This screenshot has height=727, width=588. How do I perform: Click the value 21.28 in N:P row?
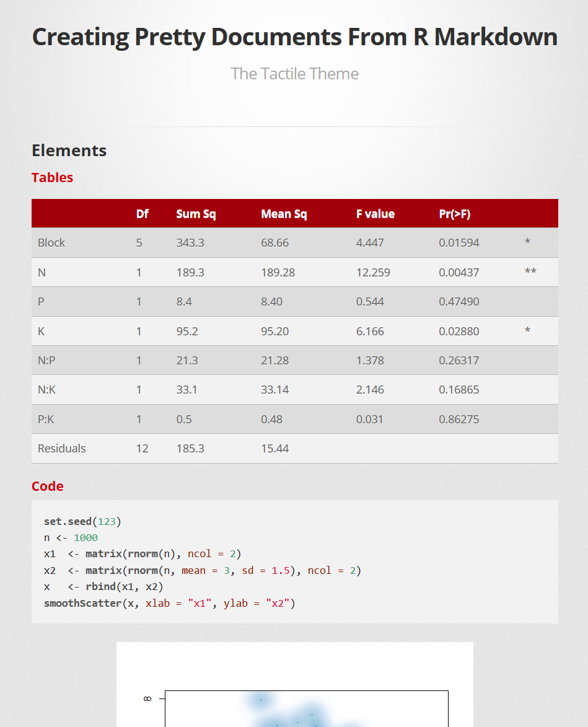(x=274, y=360)
